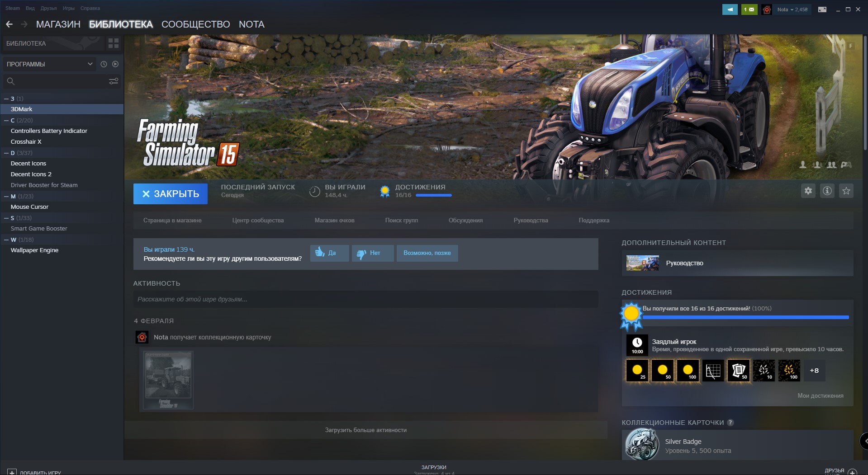This screenshot has height=475, width=868.
Task: Select the Заядлый игрок achievement clock icon
Action: coord(637,345)
